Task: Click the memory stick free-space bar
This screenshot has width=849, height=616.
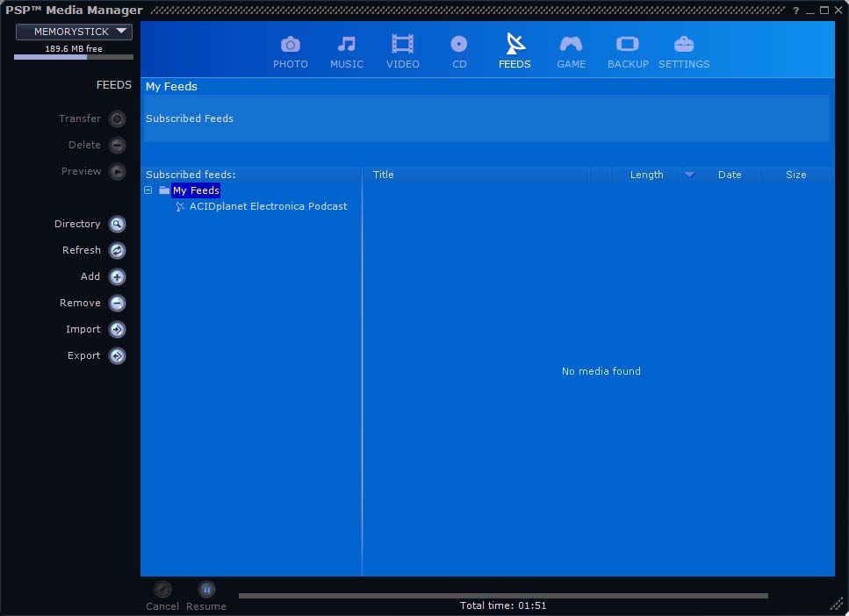Action: tap(74, 57)
